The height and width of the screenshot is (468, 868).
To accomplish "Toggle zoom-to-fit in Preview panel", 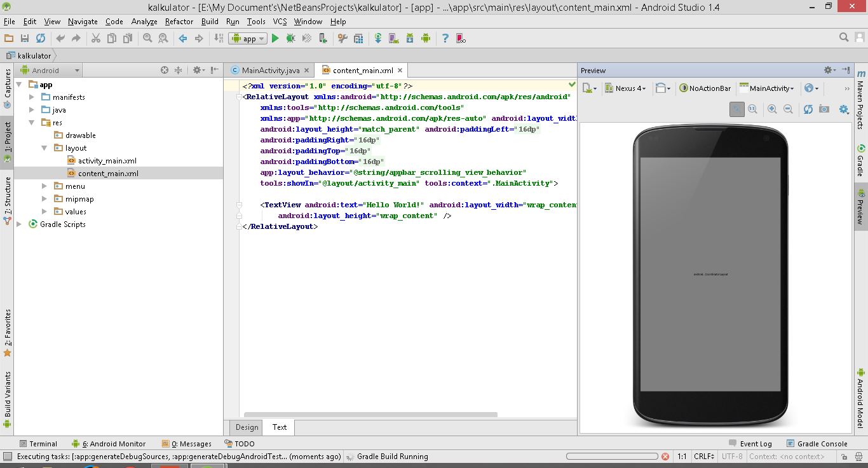I will (x=736, y=109).
